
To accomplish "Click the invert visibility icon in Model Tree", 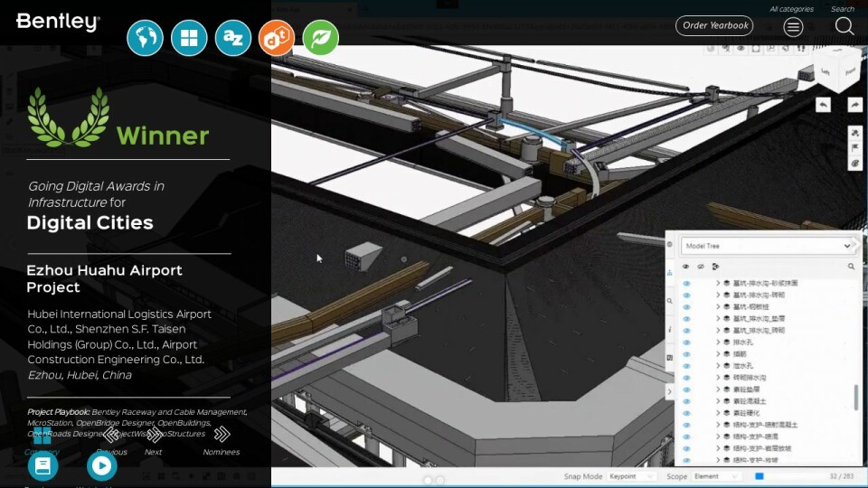I will pyautogui.click(x=715, y=267).
